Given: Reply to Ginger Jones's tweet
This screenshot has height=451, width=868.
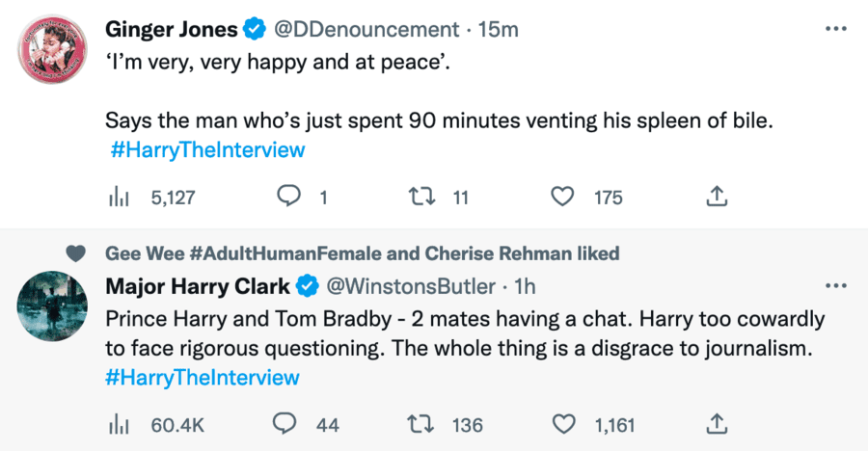Looking at the screenshot, I should (x=288, y=198).
